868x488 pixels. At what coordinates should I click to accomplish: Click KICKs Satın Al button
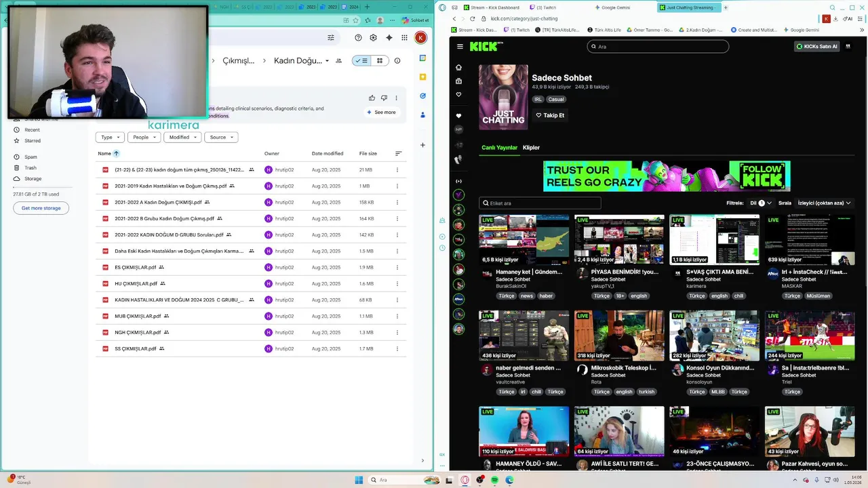pyautogui.click(x=817, y=47)
